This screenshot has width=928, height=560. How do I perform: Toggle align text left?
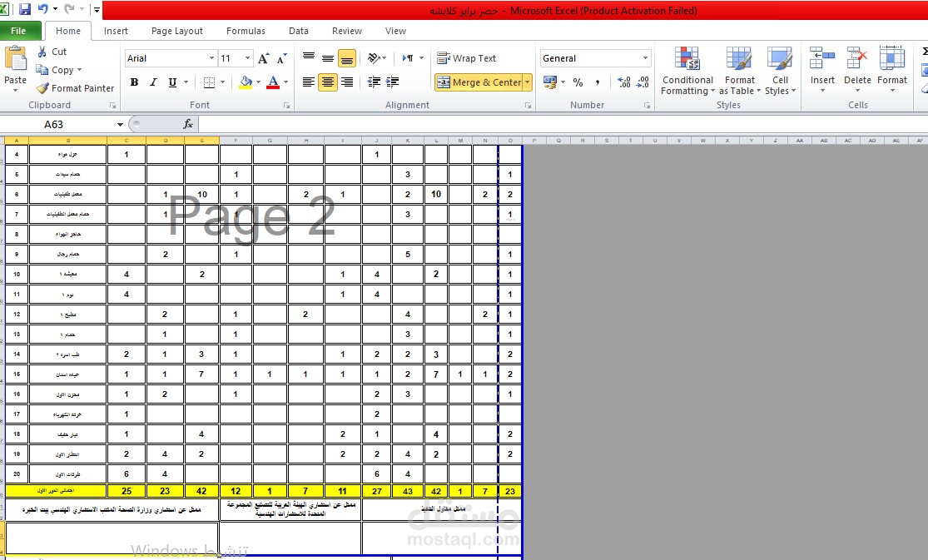(x=308, y=82)
